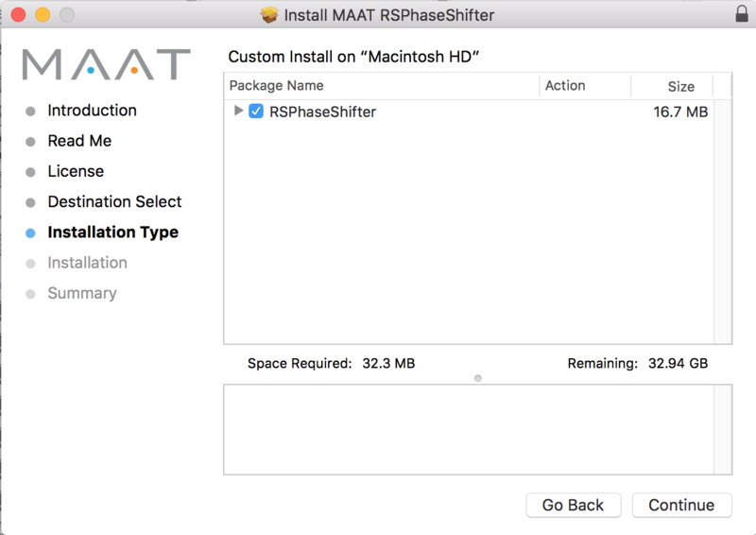Viewport: 756px width, 535px height.
Task: Click the lock icon in title bar
Action: pos(741,15)
